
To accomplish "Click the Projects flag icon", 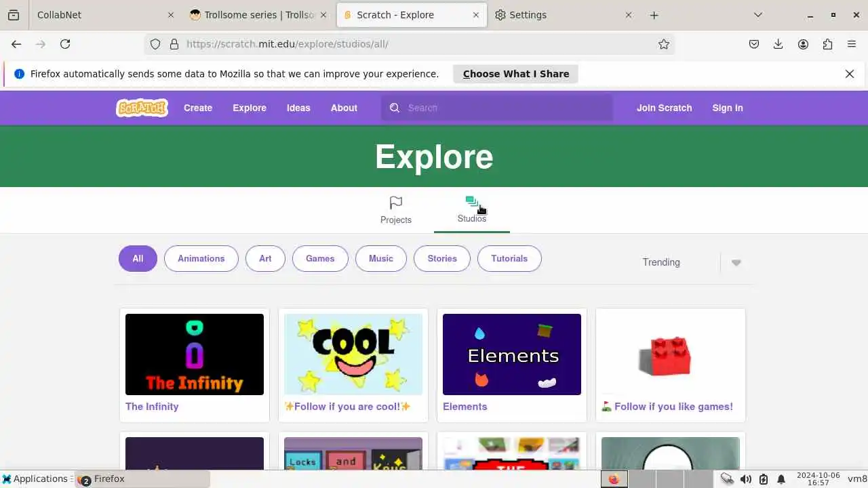I will click(396, 203).
